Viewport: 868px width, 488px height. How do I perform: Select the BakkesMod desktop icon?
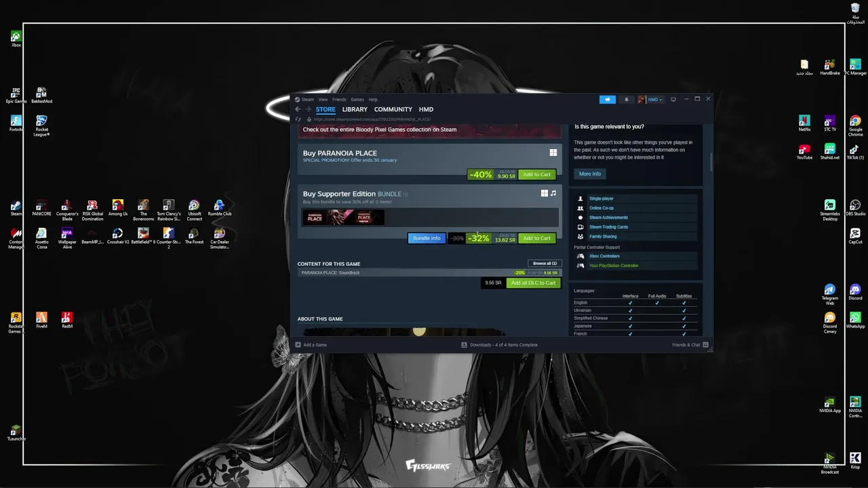click(x=41, y=95)
